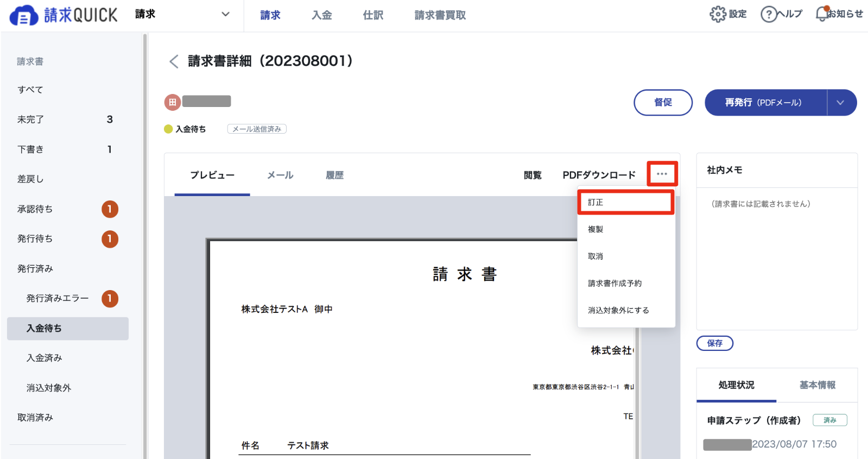Open the 基本情報 tab
The width and height of the screenshot is (868, 459).
coord(817,385)
